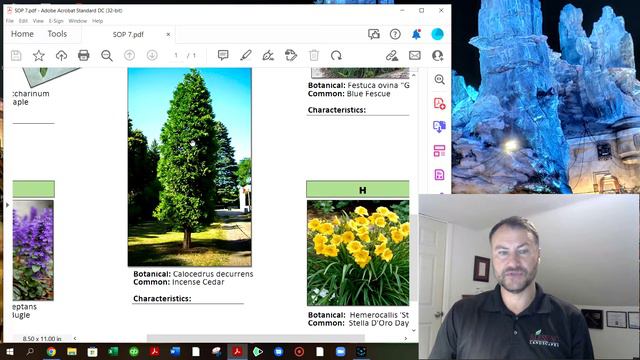Rotate the page clockwise
This screenshot has width=640, height=360.
336,55
